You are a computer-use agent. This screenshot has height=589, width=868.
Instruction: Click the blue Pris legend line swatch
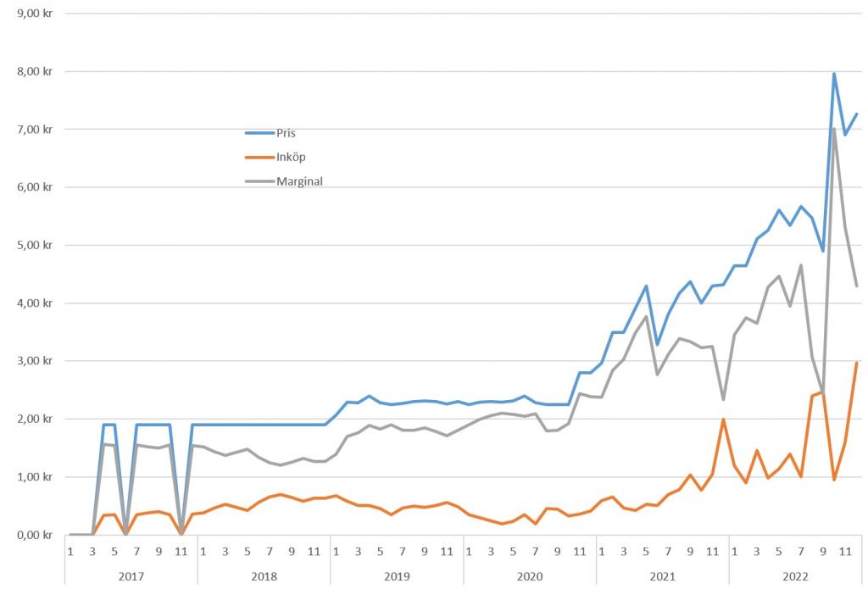point(259,133)
